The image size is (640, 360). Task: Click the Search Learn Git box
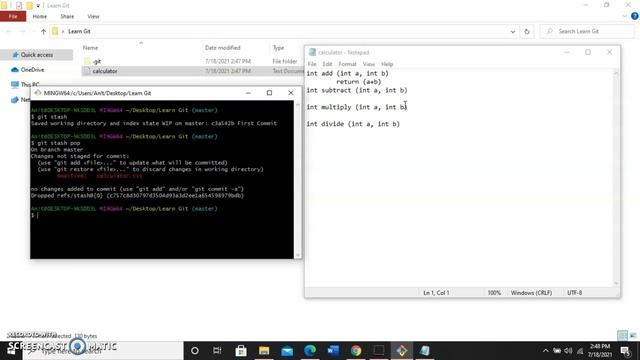tap(587, 31)
